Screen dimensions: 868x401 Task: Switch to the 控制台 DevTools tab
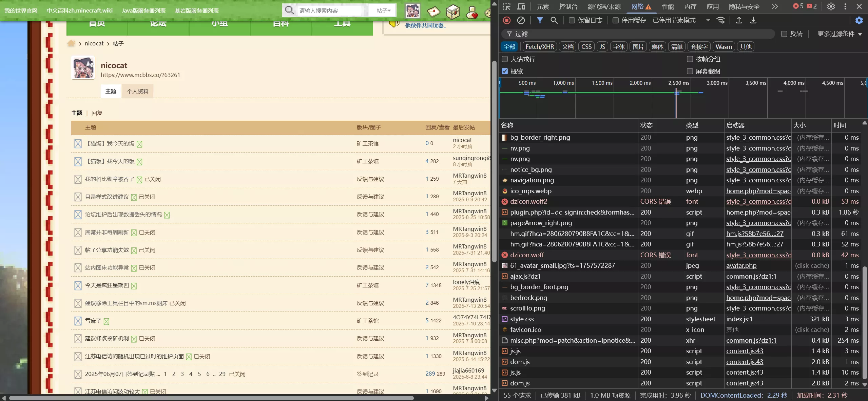568,6
